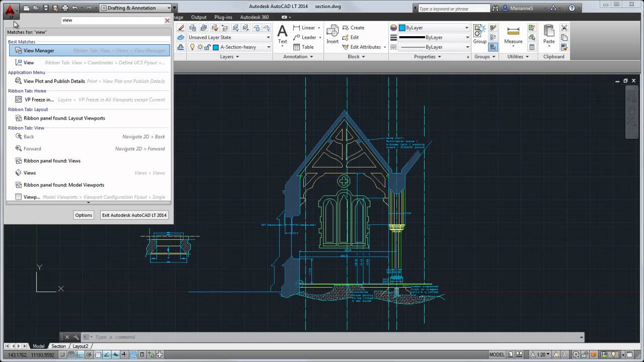
Task: Click the Insert block icon
Action: pos(333,35)
